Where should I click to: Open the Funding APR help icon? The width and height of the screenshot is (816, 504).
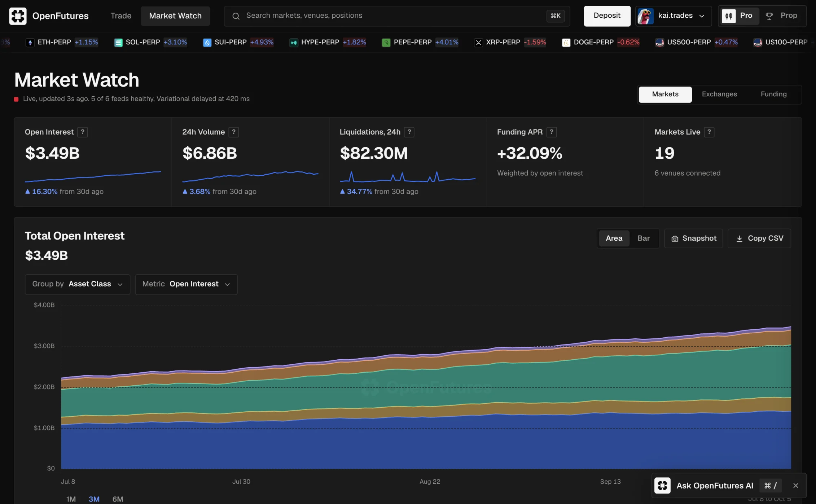click(551, 132)
